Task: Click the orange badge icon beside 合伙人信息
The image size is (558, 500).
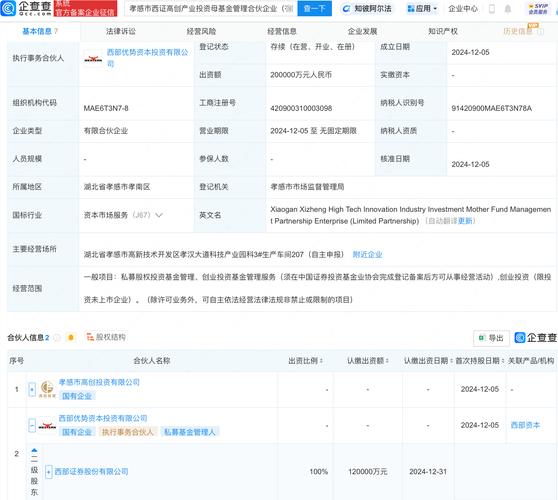Action: click(x=71, y=337)
